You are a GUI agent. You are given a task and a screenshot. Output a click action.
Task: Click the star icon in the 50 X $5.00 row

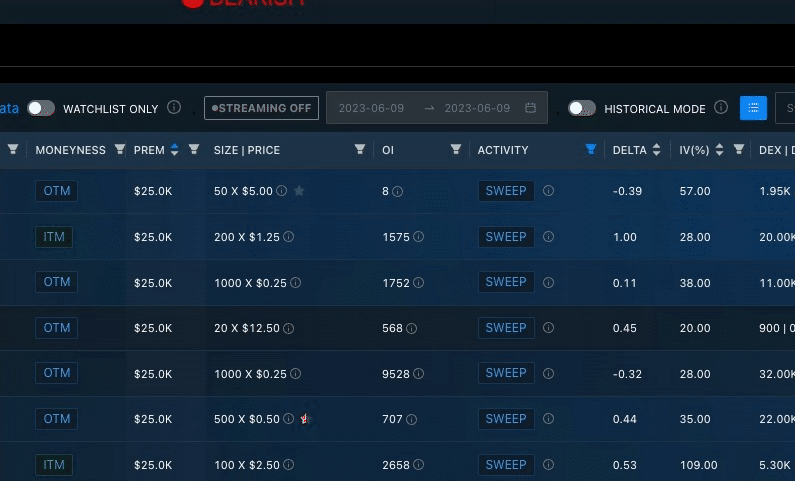(x=298, y=191)
